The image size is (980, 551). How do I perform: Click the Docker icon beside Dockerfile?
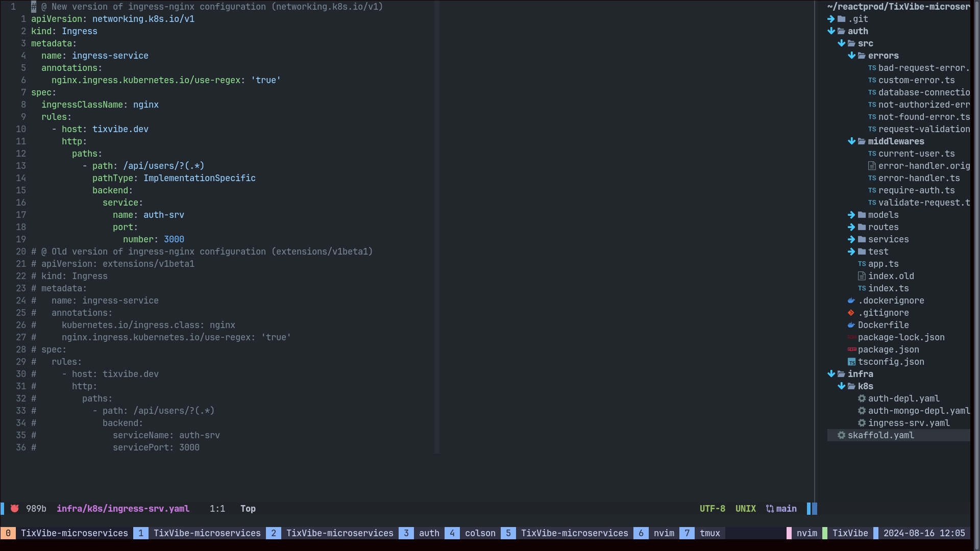(x=851, y=325)
